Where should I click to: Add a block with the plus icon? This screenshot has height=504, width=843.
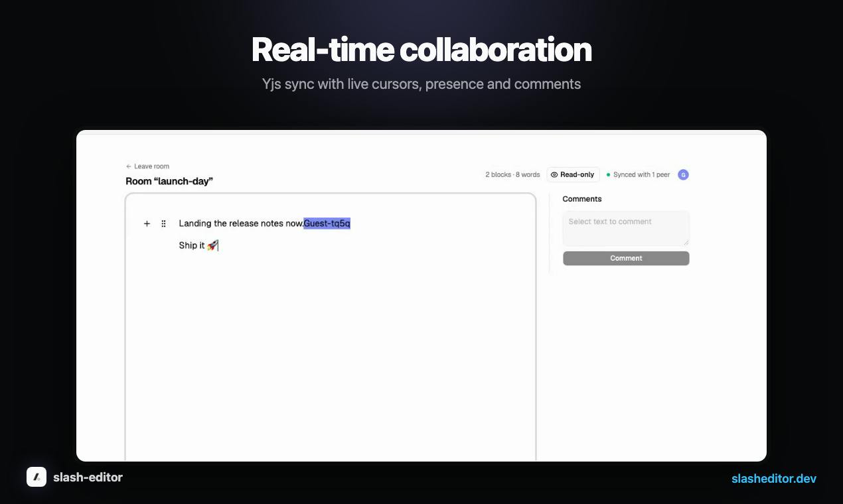147,223
